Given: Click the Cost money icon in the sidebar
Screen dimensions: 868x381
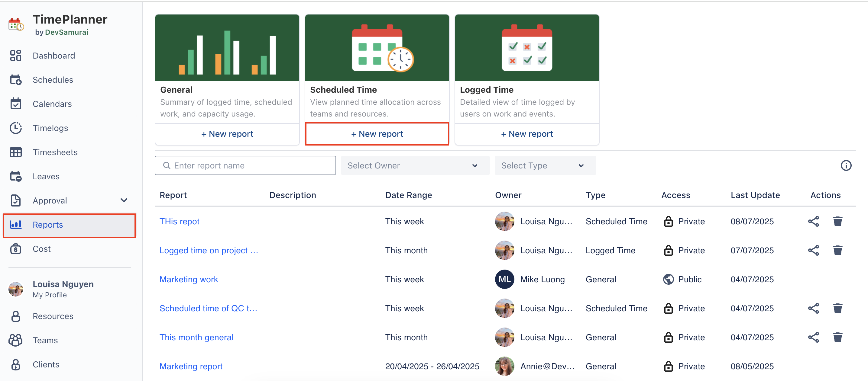Looking at the screenshot, I should pyautogui.click(x=15, y=249).
